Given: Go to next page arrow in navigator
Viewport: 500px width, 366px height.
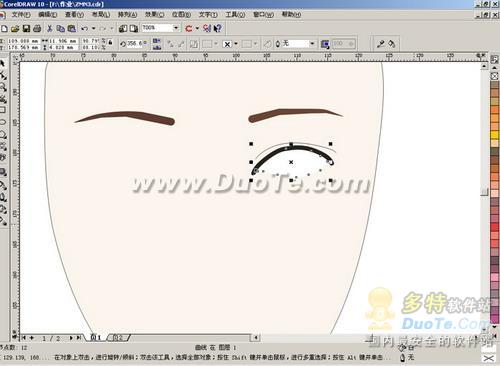Looking at the screenshot, I should 71,338.
